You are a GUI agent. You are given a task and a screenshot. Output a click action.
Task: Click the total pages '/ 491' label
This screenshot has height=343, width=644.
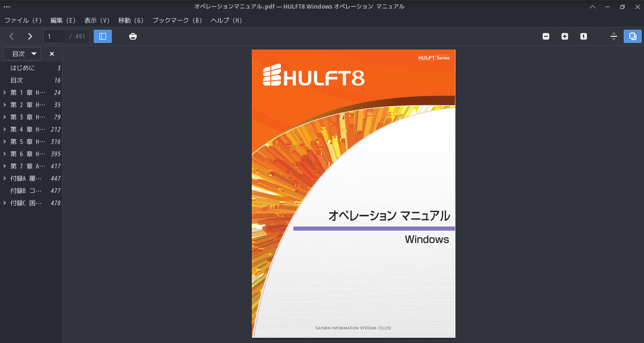pos(77,36)
